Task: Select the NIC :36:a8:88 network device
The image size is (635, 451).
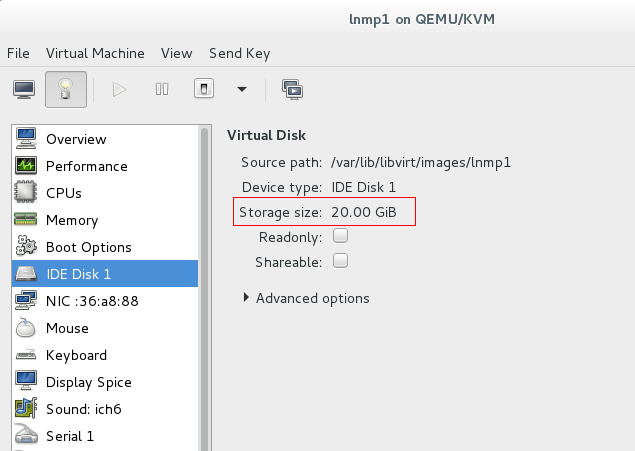Action: (91, 301)
